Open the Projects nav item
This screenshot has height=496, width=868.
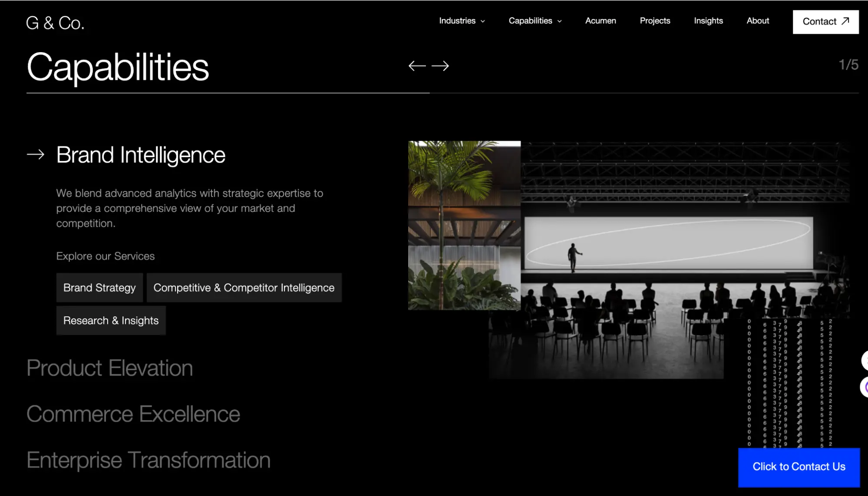pos(654,21)
